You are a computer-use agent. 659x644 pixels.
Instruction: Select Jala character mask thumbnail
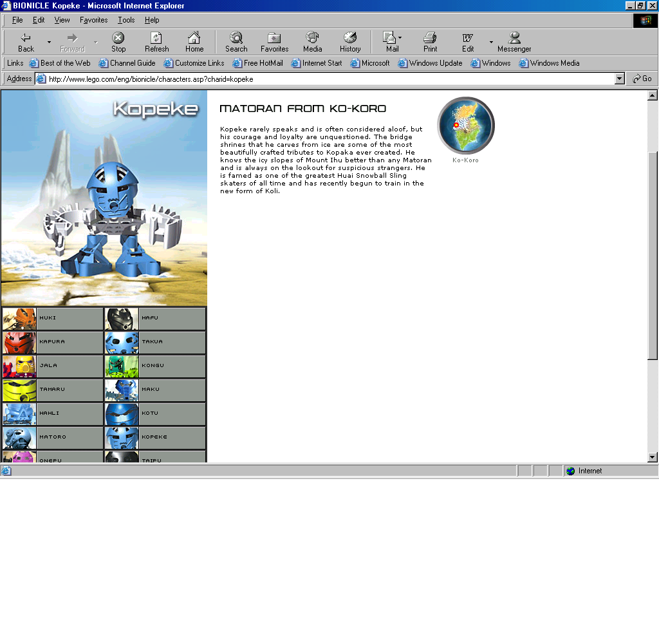click(19, 366)
